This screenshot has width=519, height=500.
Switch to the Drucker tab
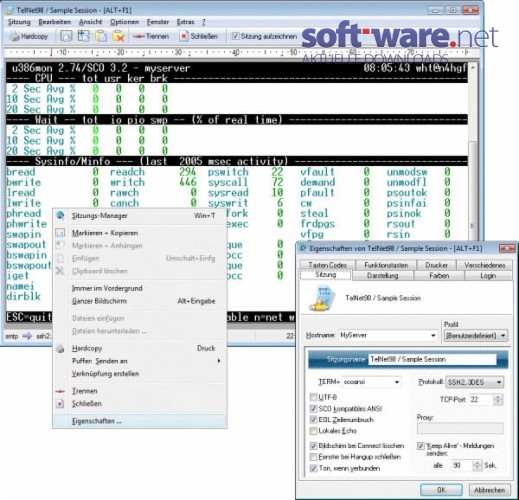[x=436, y=265]
